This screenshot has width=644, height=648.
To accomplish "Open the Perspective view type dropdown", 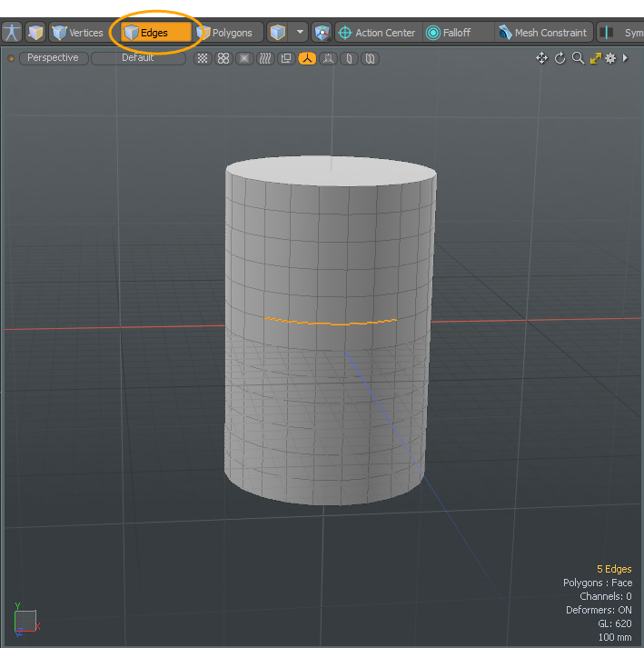I will (53, 58).
